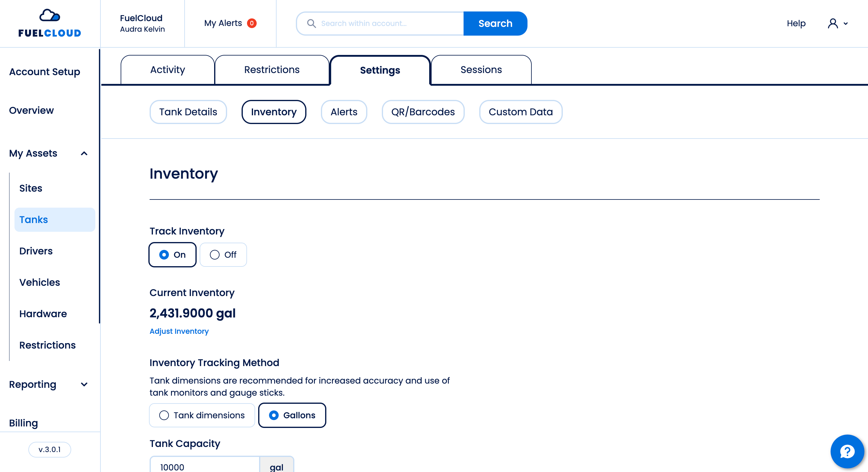Click the Adjust Inventory link
The image size is (868, 472).
pos(179,331)
